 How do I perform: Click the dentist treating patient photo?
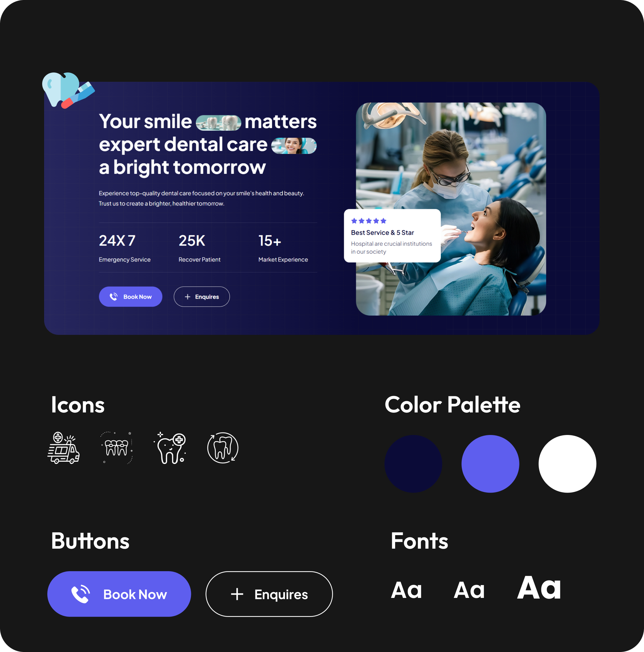click(451, 209)
